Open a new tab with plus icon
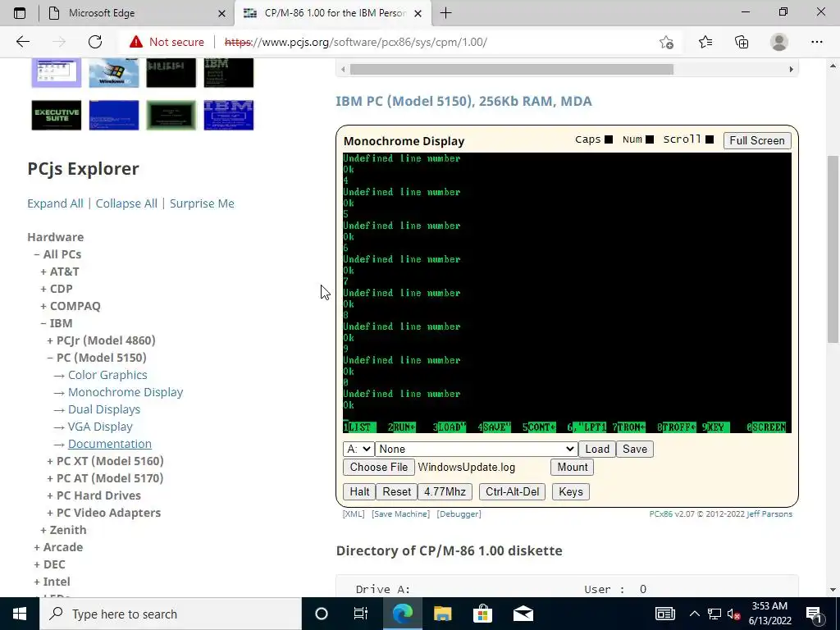Image resolution: width=840 pixels, height=630 pixels. (x=445, y=13)
